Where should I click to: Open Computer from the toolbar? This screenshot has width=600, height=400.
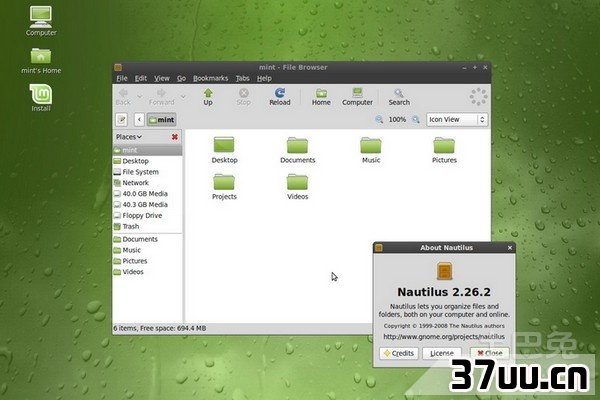[x=357, y=97]
